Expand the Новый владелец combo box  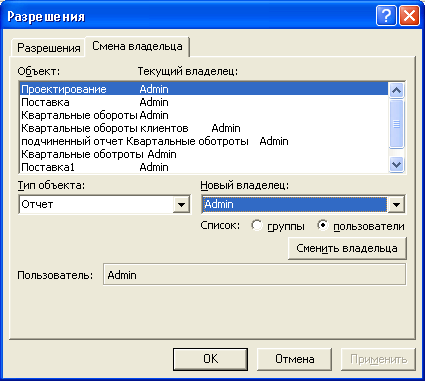pyautogui.click(x=396, y=204)
